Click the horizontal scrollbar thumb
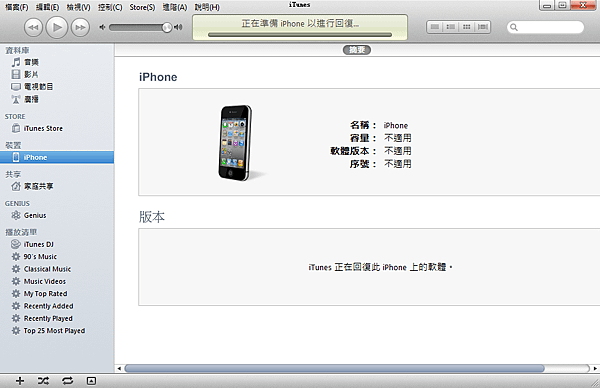Viewport: 600px width, 388px height. (334, 368)
